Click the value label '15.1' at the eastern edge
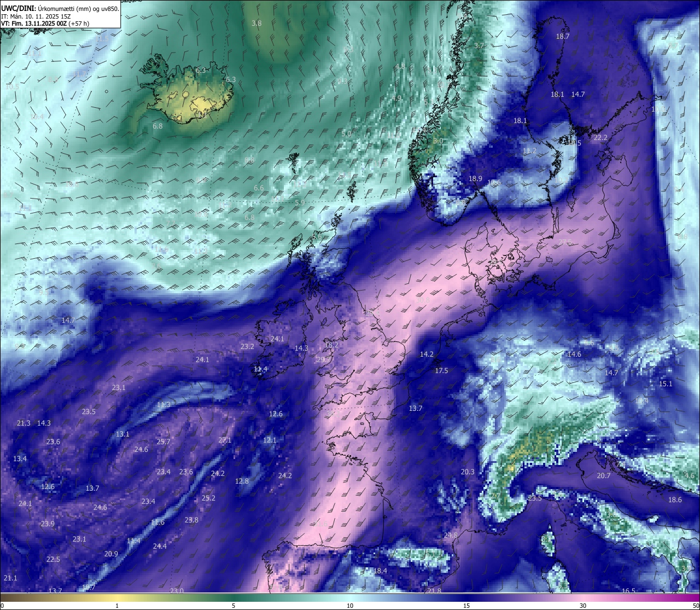The image size is (700, 610). pyautogui.click(x=666, y=384)
